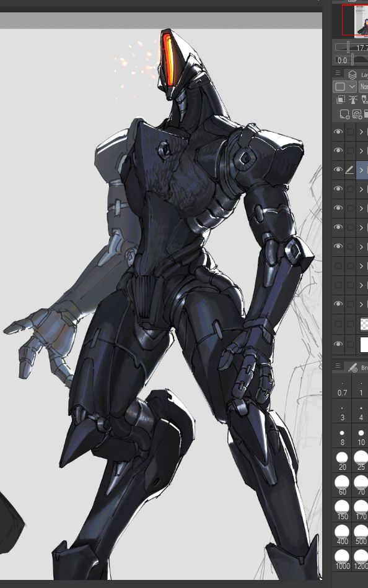Create a new raster layer
Image resolution: width=368 pixels, height=588 pixels.
point(344,114)
